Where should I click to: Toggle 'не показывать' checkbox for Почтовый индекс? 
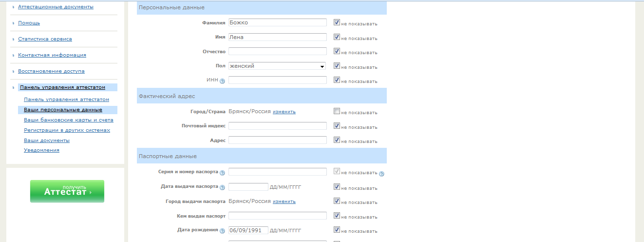click(x=337, y=126)
